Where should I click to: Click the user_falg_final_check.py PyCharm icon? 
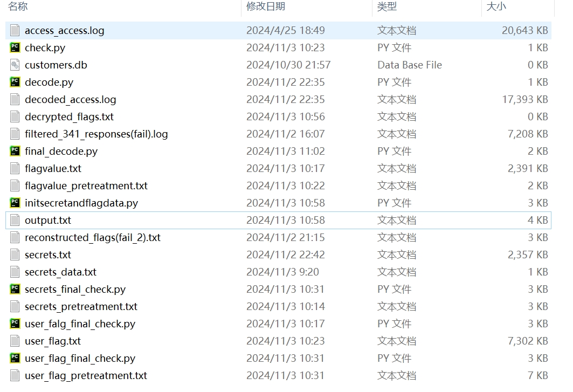point(15,324)
